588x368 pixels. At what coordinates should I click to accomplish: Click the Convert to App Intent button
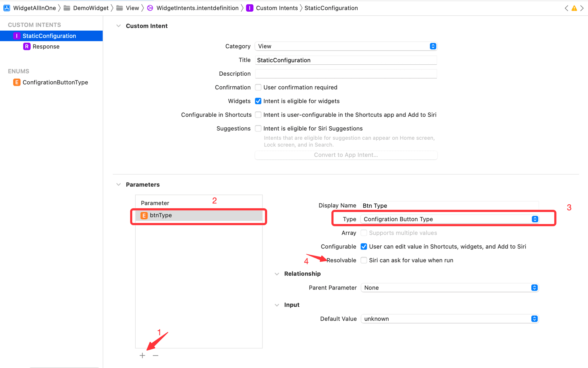click(x=346, y=154)
